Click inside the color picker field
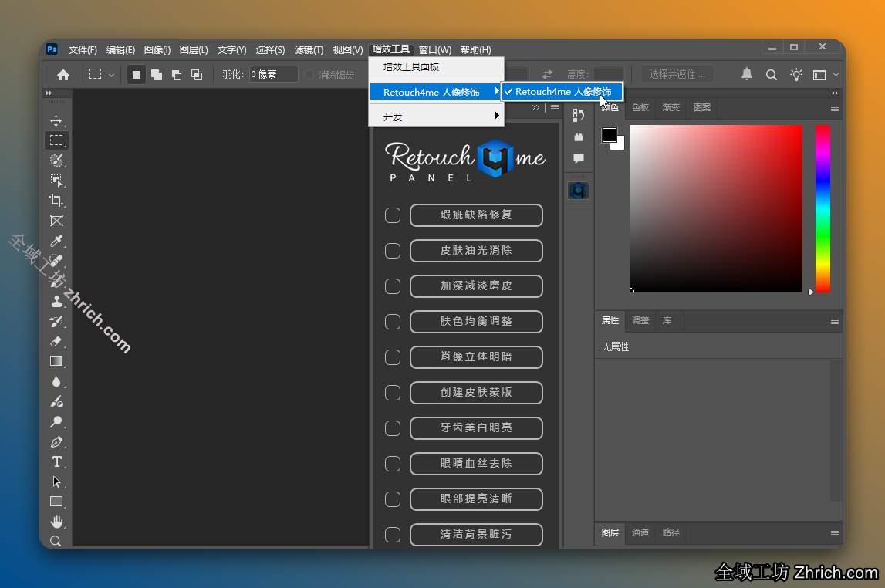 [x=716, y=209]
